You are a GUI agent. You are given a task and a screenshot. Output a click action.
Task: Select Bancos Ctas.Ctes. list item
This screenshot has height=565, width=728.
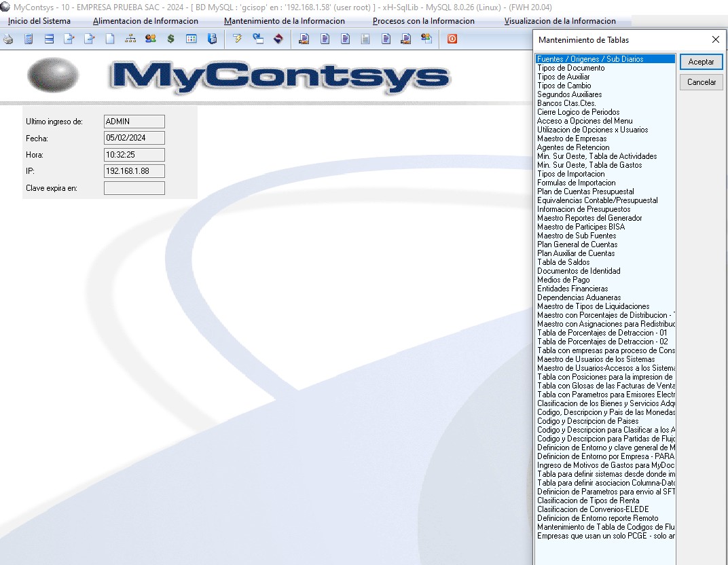pyautogui.click(x=566, y=103)
